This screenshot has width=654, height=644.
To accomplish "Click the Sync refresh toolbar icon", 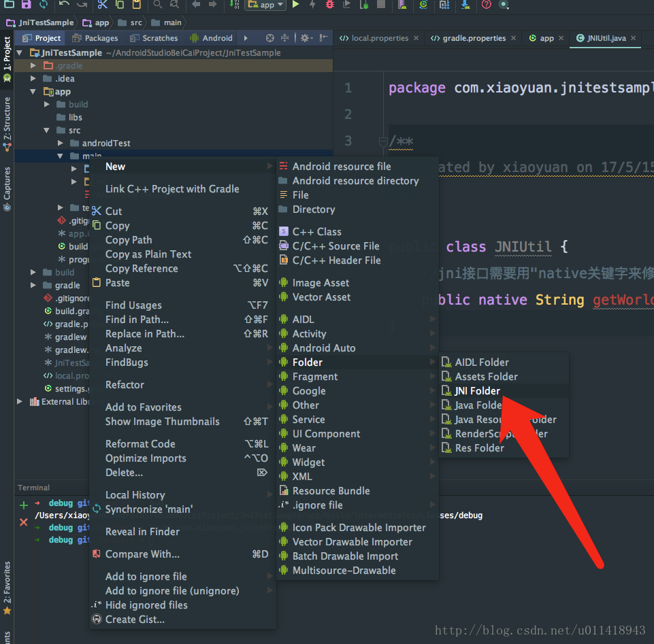I will click(44, 5).
